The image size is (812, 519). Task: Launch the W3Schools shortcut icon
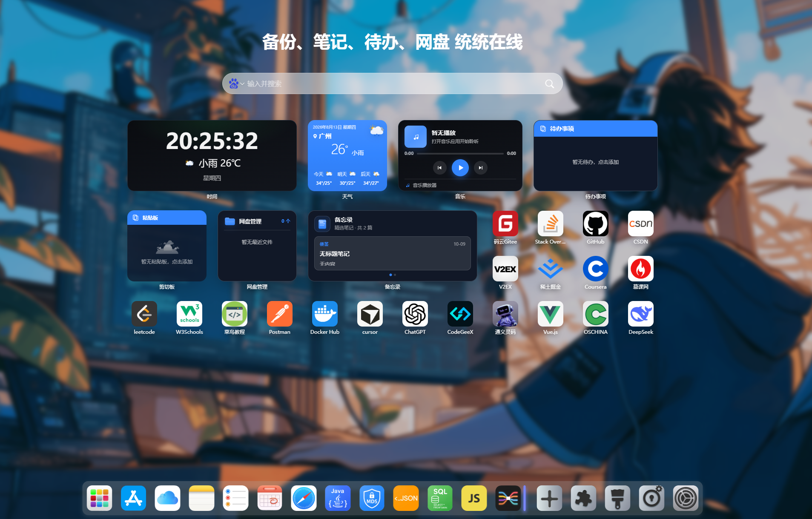[x=189, y=314]
